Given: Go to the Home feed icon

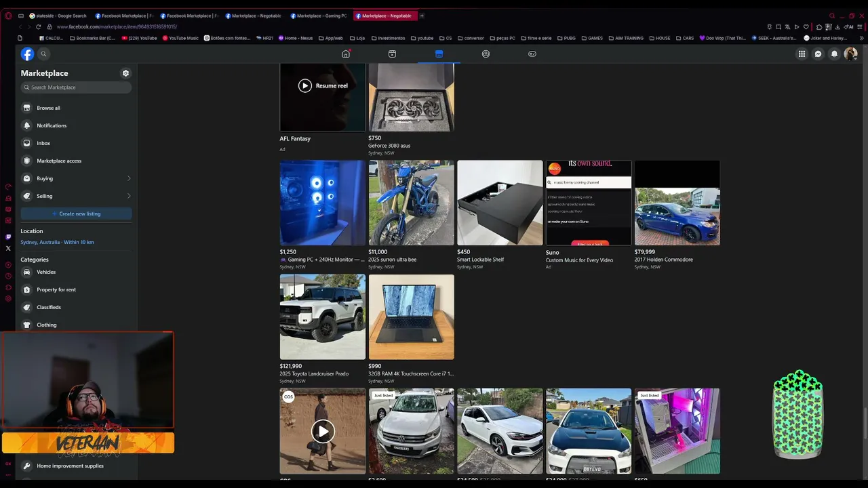Looking at the screenshot, I should click(346, 54).
